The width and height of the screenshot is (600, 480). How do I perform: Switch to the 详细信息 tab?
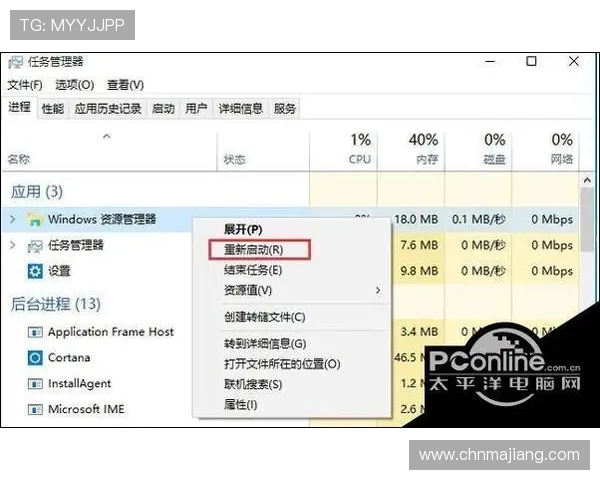[x=241, y=109]
